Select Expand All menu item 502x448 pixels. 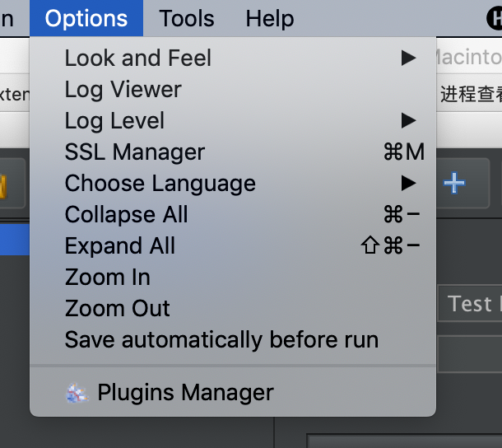click(233, 245)
